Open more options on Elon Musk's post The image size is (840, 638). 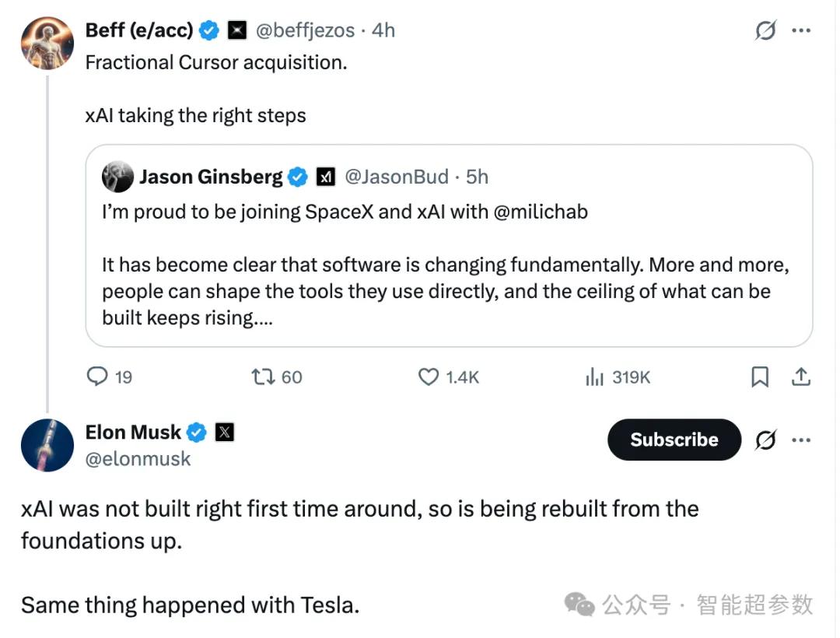[801, 440]
